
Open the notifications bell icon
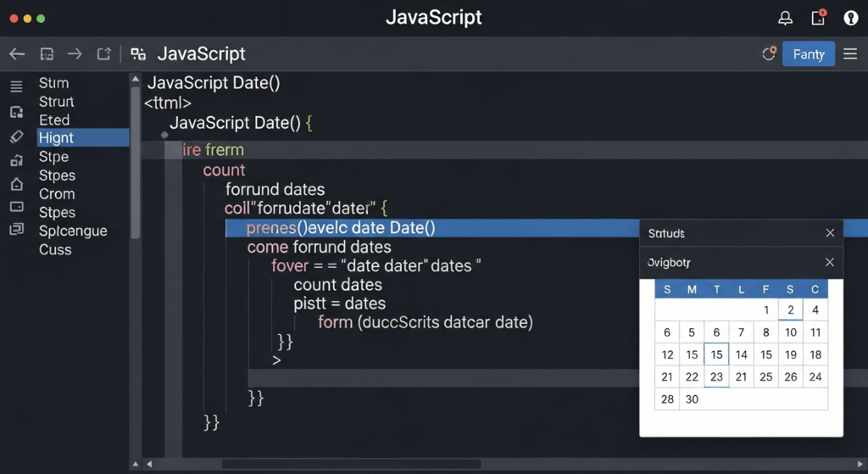pos(786,18)
